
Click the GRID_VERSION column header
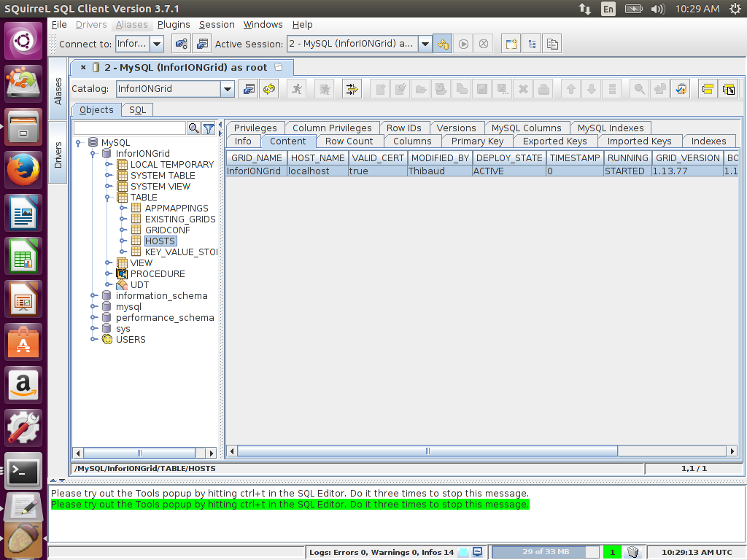(687, 157)
